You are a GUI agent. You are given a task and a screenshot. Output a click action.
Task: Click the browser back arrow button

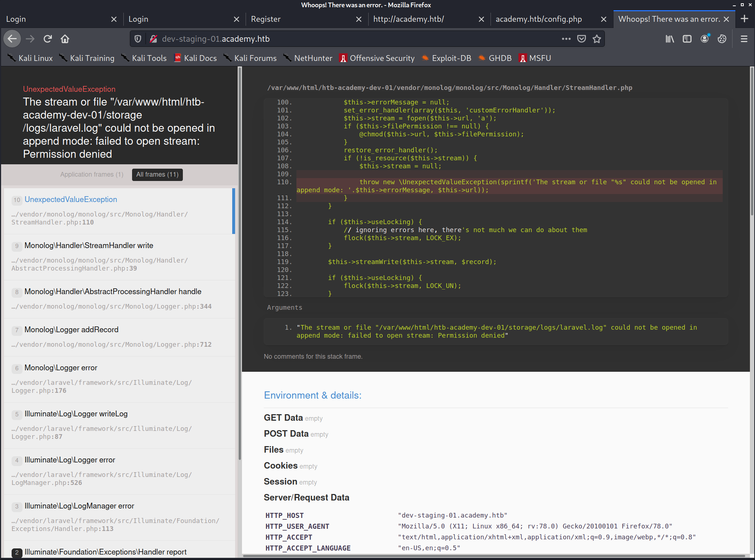(12, 39)
